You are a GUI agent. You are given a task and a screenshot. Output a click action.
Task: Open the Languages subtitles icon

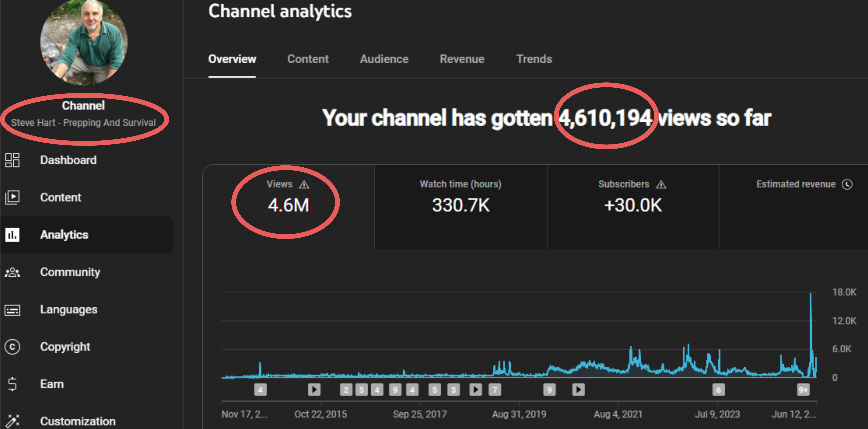13,310
